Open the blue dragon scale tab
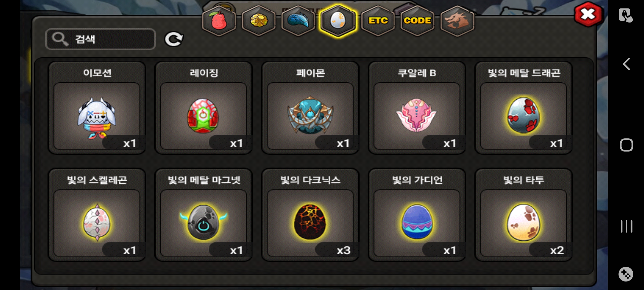 coord(298,21)
